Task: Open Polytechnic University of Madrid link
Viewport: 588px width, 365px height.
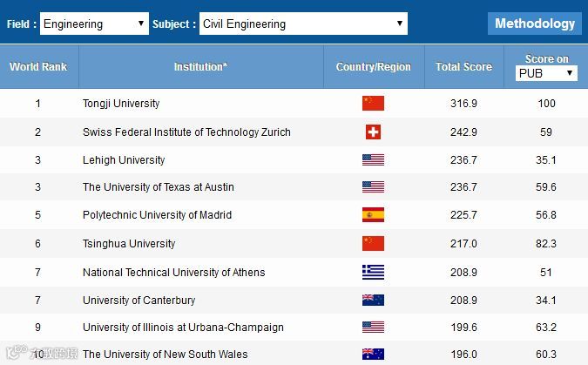Action: click(x=157, y=215)
